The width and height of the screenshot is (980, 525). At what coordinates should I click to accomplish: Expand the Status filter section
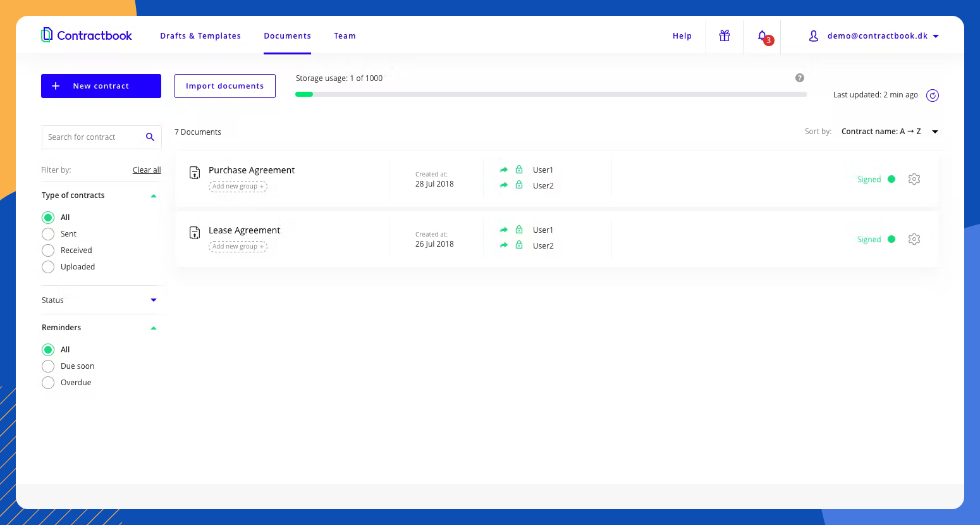pos(153,300)
